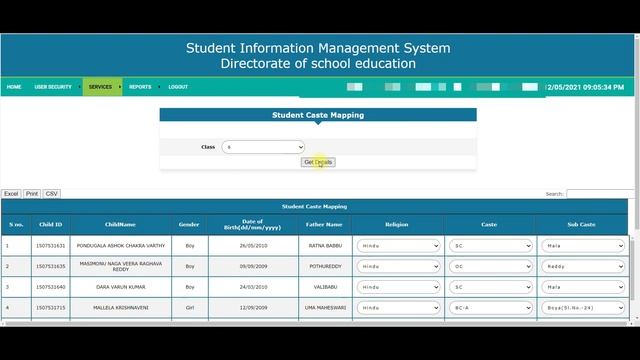Open the HOME menu item

click(14, 87)
